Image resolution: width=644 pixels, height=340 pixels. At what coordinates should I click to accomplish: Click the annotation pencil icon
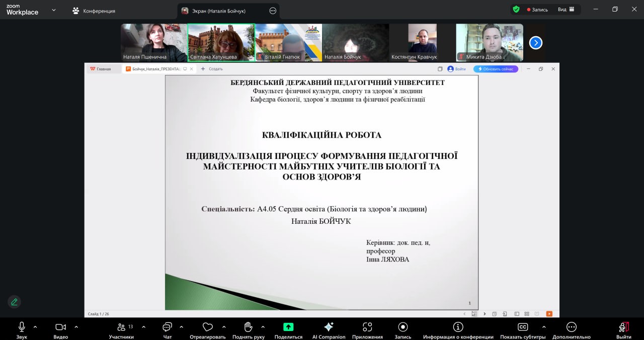point(14,302)
